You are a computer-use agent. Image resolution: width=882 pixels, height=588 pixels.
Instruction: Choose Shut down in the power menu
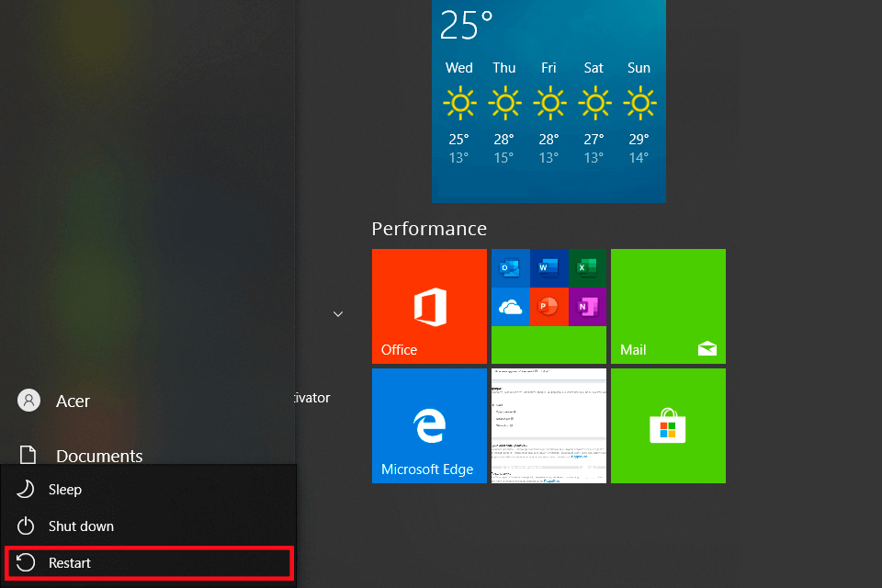81,526
